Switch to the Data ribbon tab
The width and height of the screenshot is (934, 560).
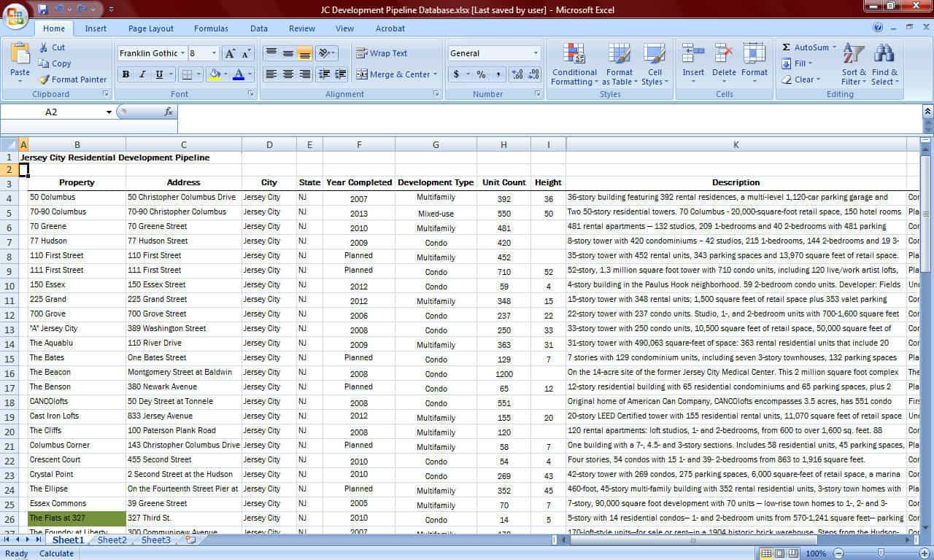pyautogui.click(x=259, y=28)
